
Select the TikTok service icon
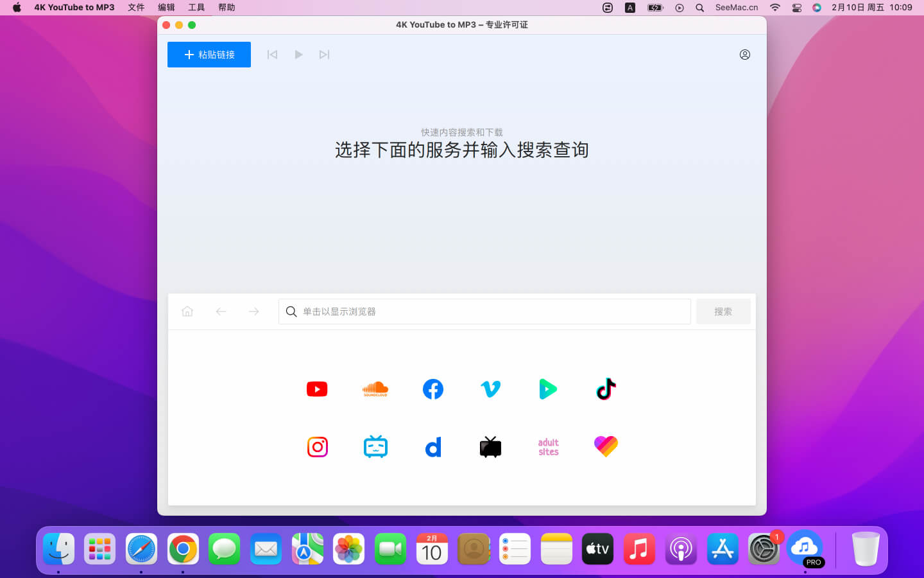click(606, 389)
